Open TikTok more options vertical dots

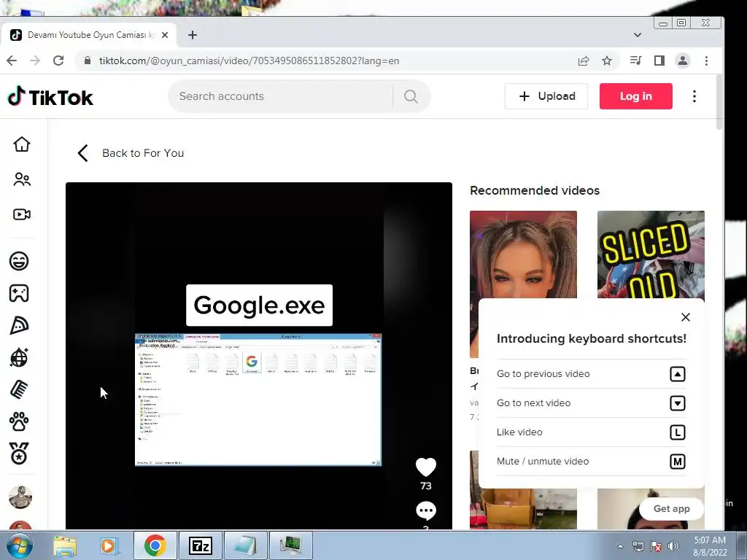694,96
